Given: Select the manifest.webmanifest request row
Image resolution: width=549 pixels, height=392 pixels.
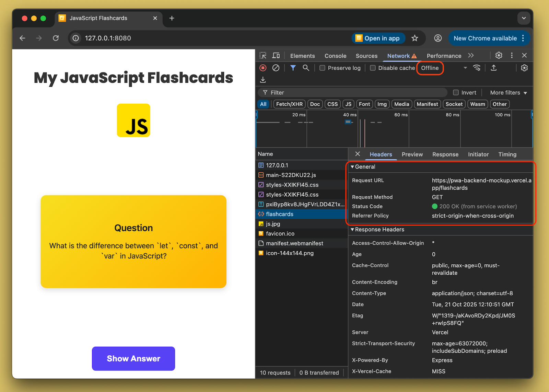Looking at the screenshot, I should (302, 243).
